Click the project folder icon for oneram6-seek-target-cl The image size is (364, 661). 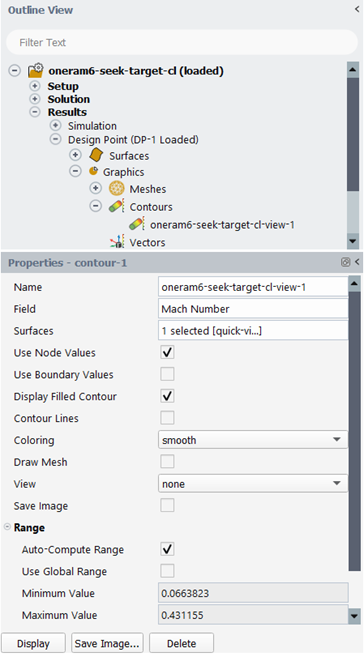(x=35, y=70)
